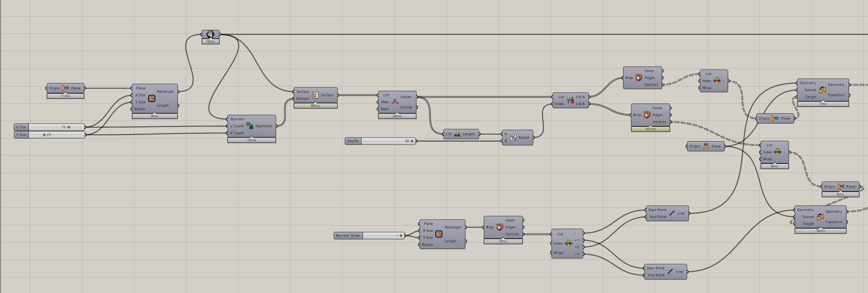Click the Isotrim surface component icon
868x293 pixels.
(x=315, y=95)
